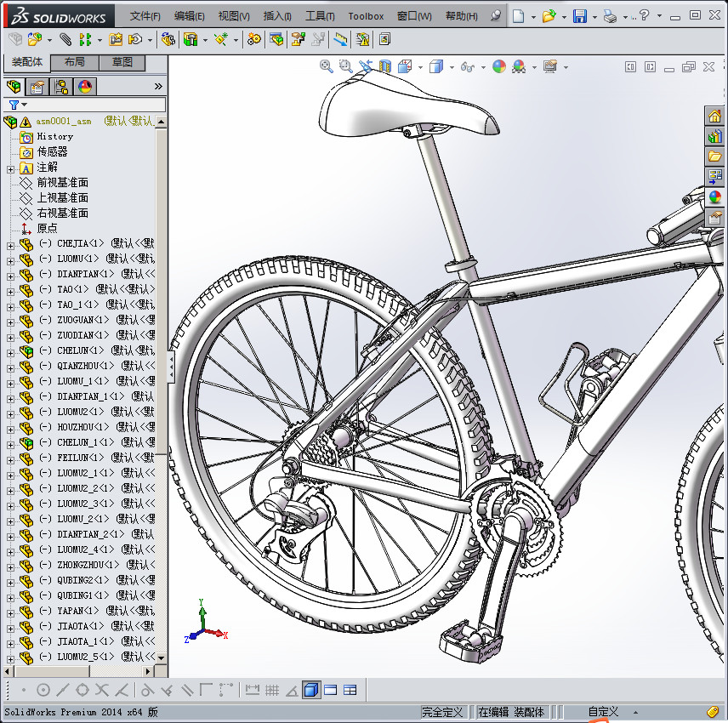This screenshot has height=723, width=728.
Task: Switch to the 布局 tab
Action: tap(74, 62)
